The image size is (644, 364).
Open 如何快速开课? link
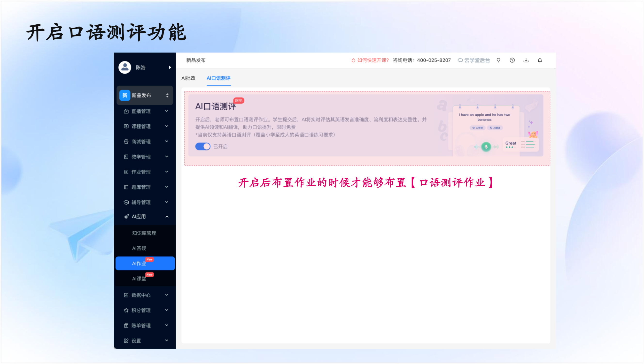tap(372, 60)
